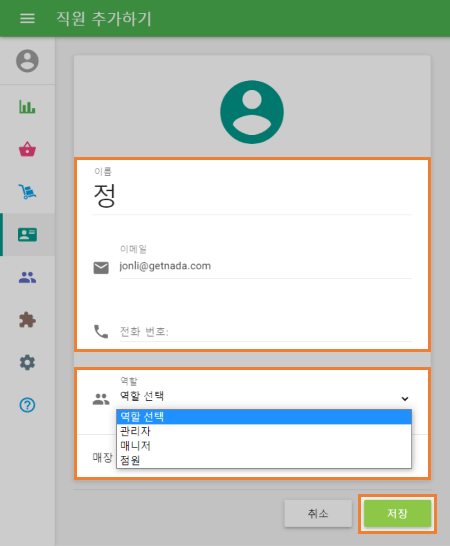The width and height of the screenshot is (450, 546).
Task: Open the account profile icon in sidebar
Action: click(27, 61)
